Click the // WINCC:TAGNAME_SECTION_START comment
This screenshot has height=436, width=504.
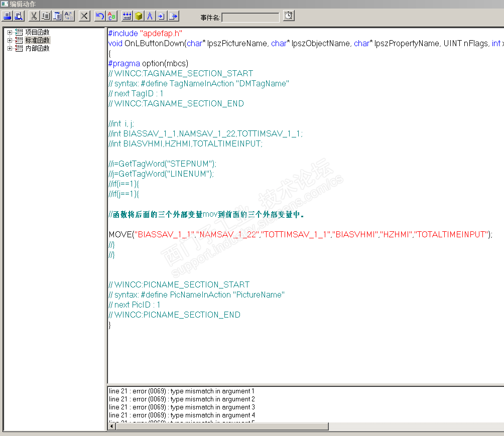coord(181,73)
